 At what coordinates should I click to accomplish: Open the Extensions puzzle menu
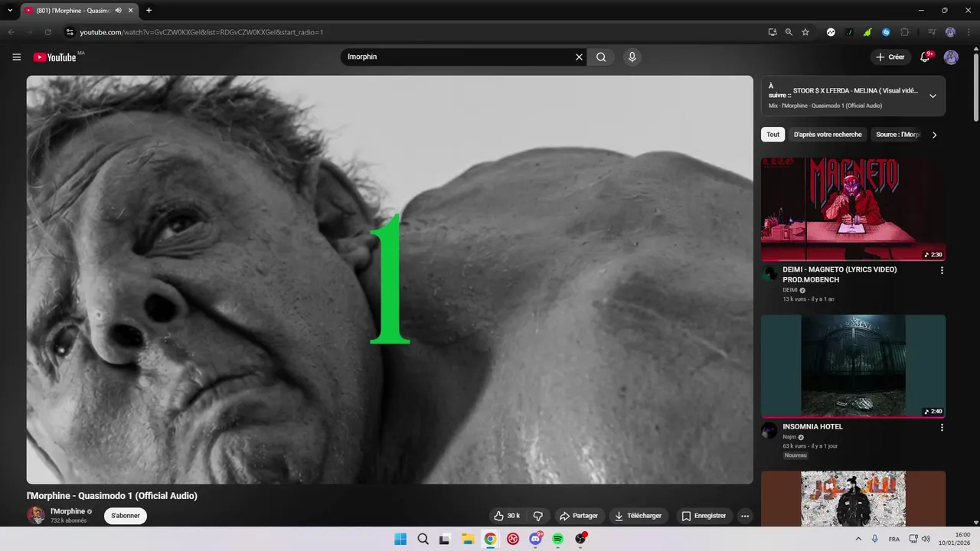coord(904,32)
